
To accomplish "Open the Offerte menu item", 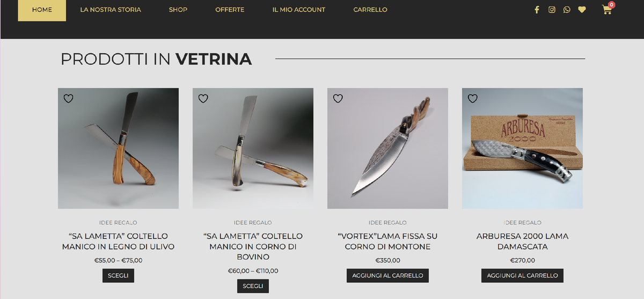I will [230, 10].
